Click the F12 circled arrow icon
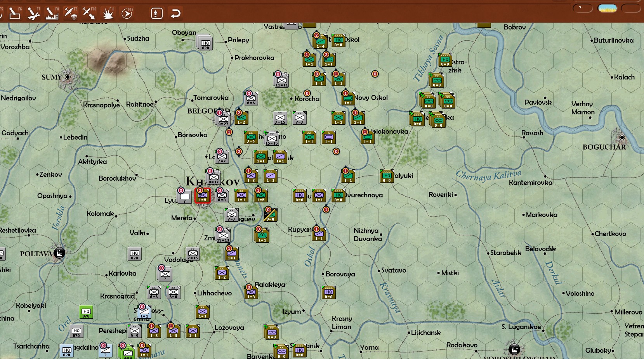Image resolution: width=644 pixels, height=359 pixels. coord(127,14)
